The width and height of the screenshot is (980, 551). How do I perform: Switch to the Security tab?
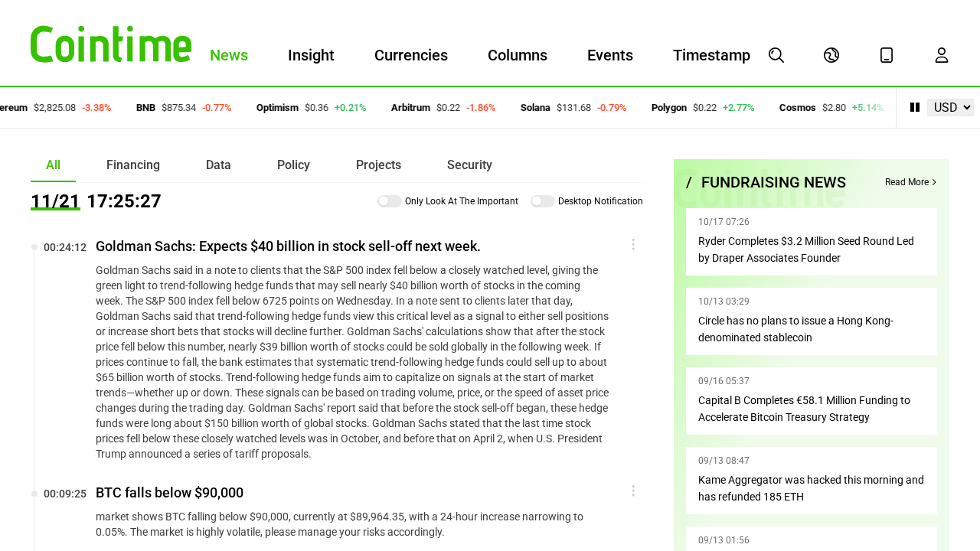[469, 165]
